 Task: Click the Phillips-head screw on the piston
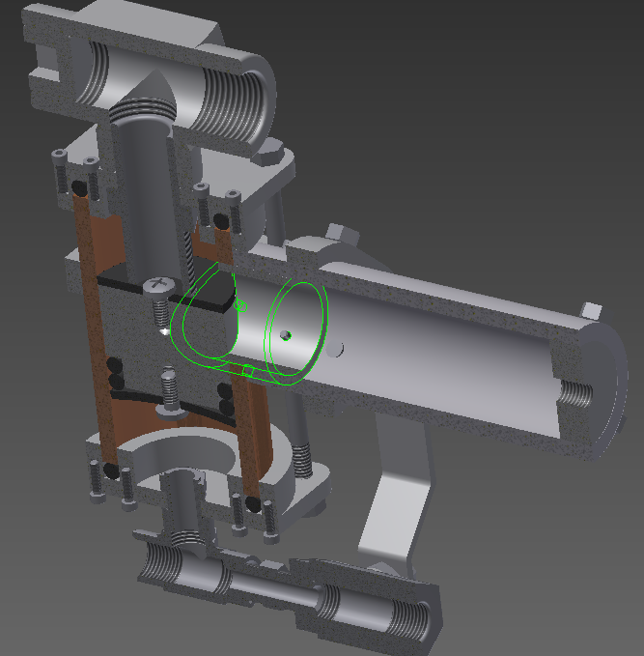(157, 284)
